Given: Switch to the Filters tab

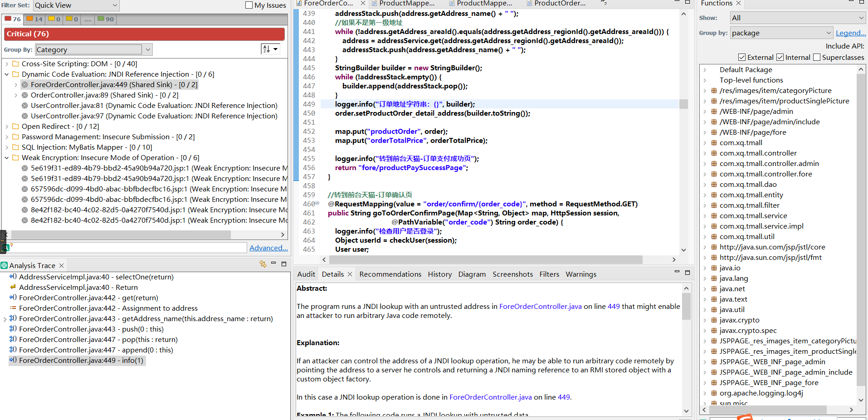Looking at the screenshot, I should [549, 274].
